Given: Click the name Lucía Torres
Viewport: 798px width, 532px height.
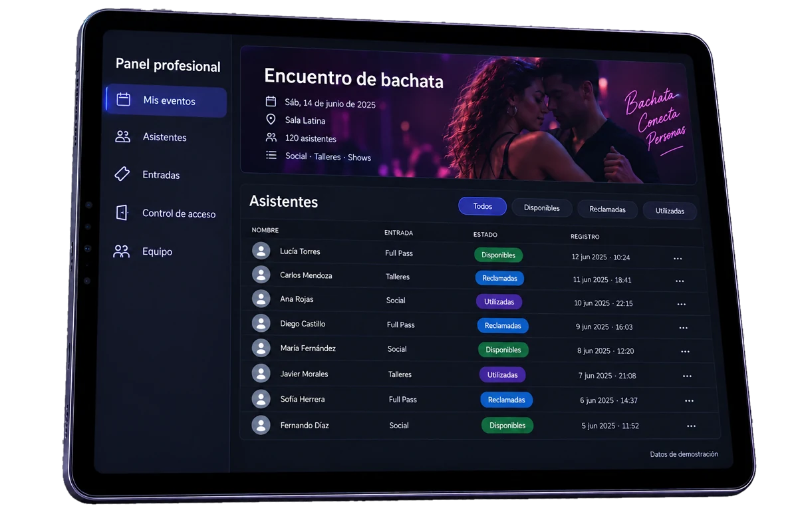Looking at the screenshot, I should [x=300, y=251].
